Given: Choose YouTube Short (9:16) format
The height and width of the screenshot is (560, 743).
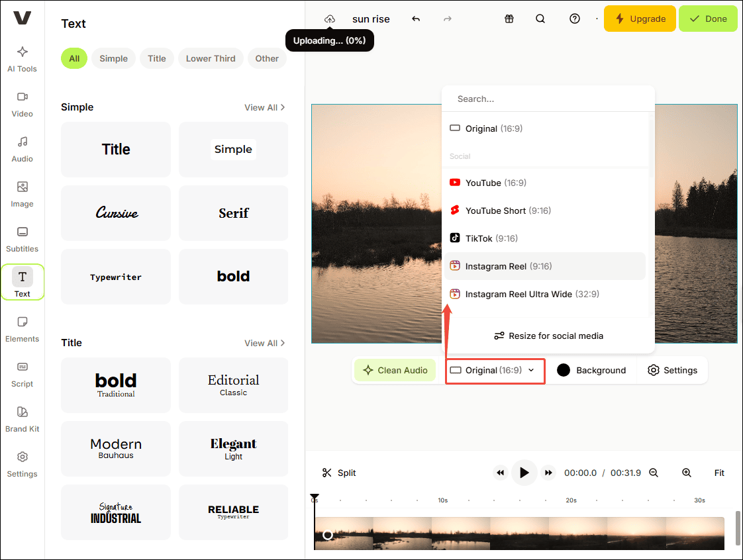Looking at the screenshot, I should point(545,211).
